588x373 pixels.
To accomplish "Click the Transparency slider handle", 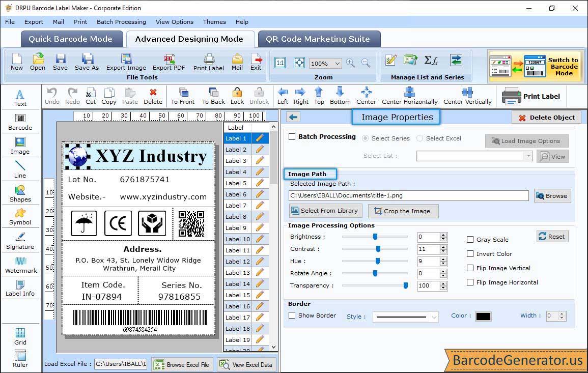I will point(405,285).
